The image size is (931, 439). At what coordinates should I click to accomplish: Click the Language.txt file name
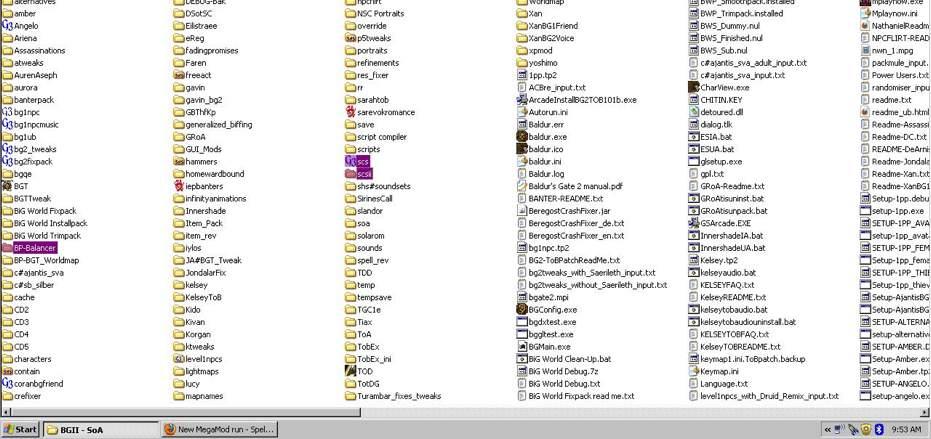tap(724, 384)
